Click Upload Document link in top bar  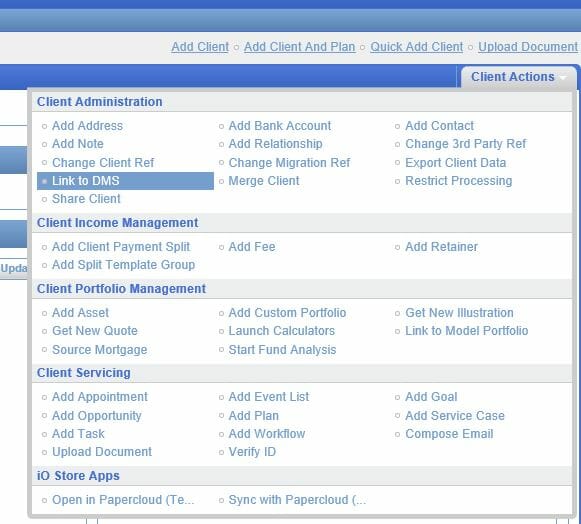pyautogui.click(x=528, y=47)
